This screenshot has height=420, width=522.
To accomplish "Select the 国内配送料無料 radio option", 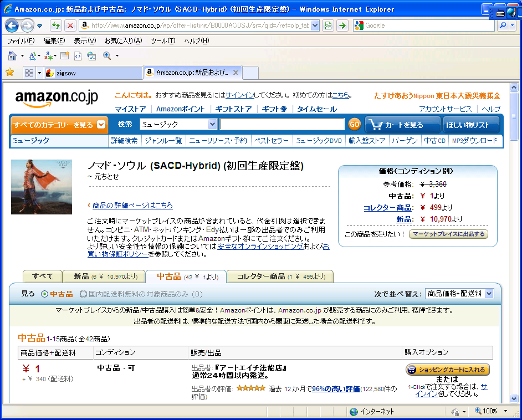I will 83,294.
